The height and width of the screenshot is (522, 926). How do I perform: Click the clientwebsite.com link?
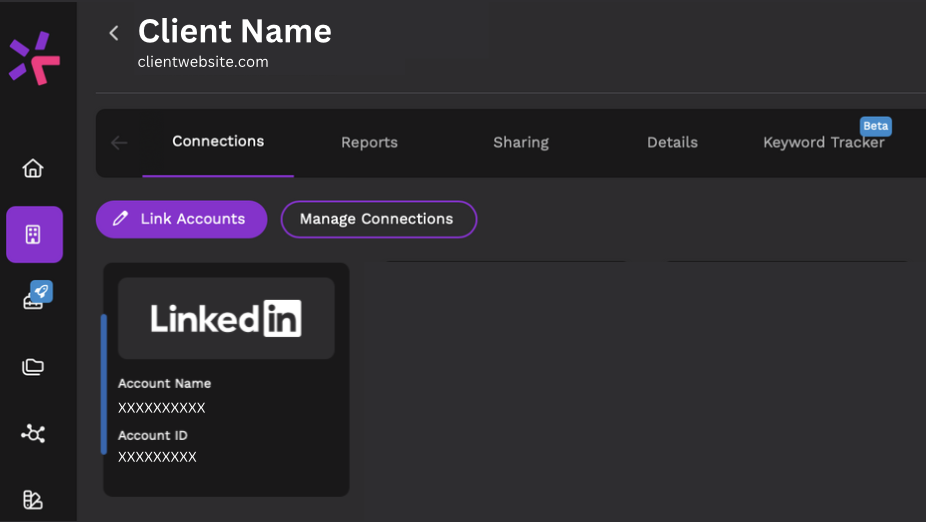pos(203,62)
